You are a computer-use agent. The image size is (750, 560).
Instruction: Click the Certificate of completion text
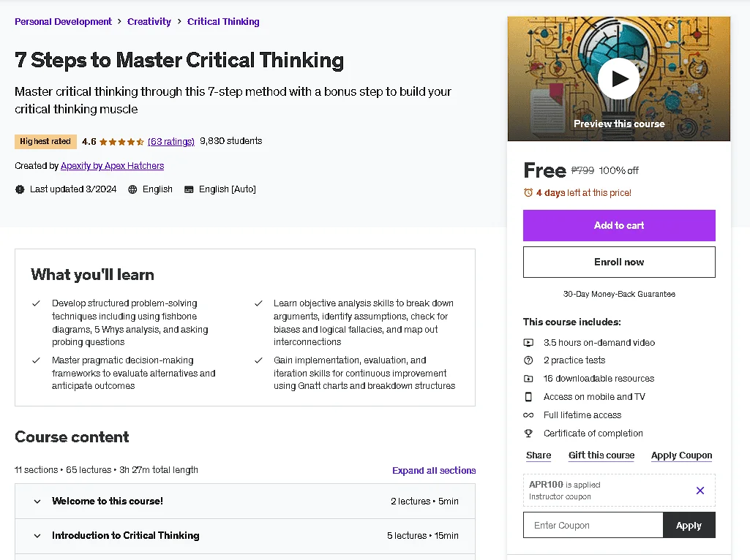593,434
